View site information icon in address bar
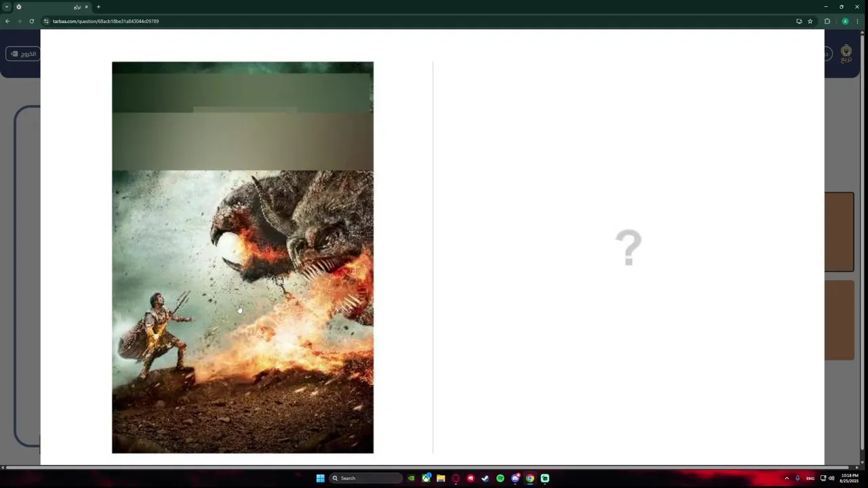 pos(46,21)
